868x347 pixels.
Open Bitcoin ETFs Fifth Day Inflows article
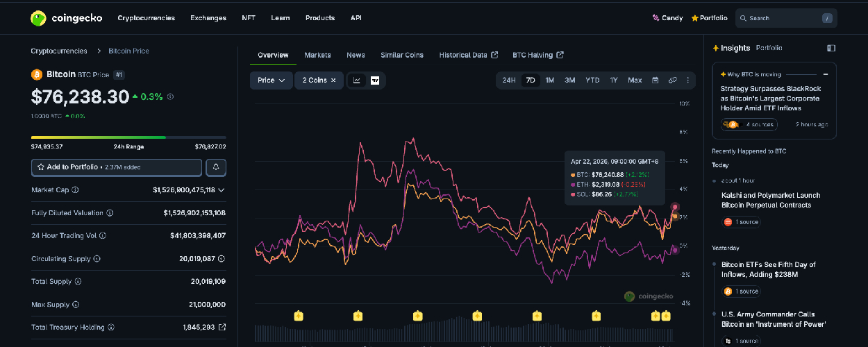[x=769, y=269]
